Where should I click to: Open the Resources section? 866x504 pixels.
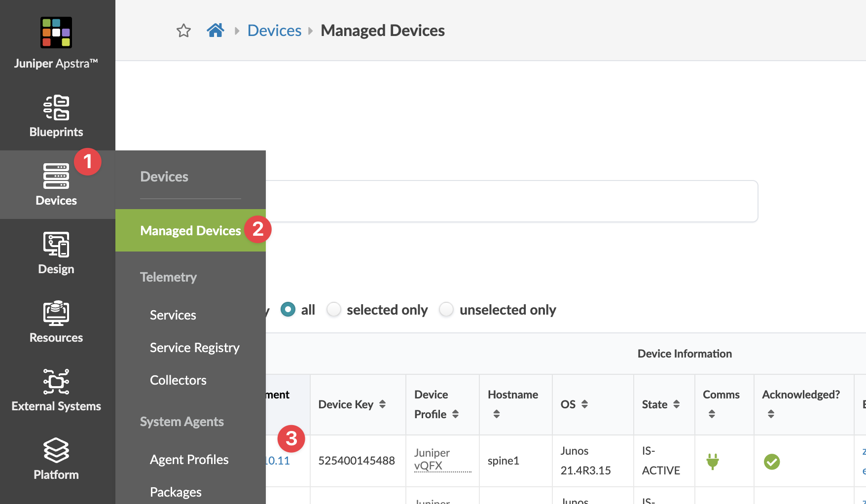pos(56,322)
